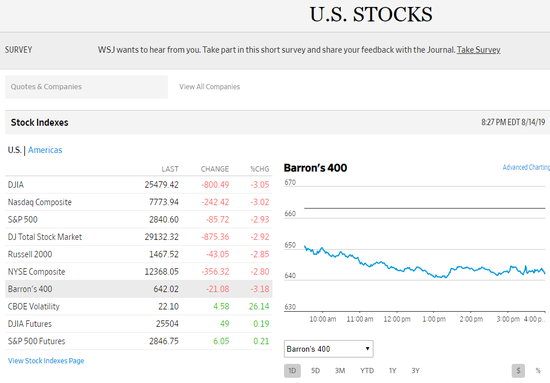Open the View All Companies link

pos(209,87)
